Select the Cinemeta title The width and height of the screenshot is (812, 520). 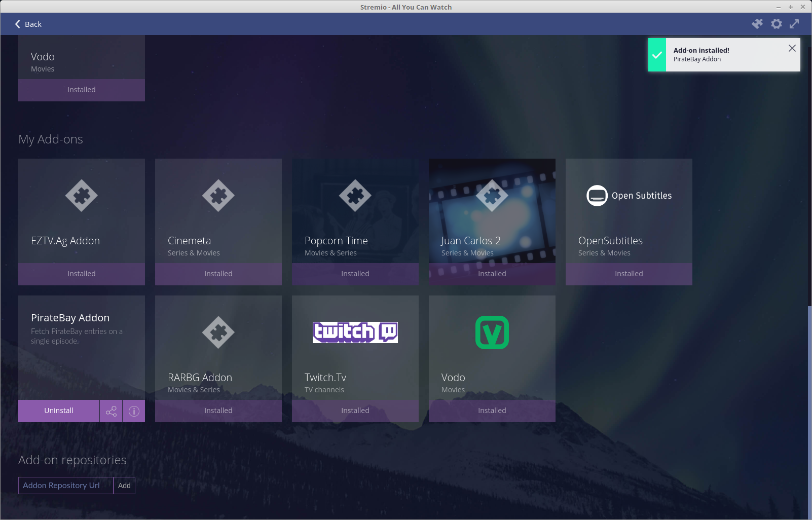[189, 241]
